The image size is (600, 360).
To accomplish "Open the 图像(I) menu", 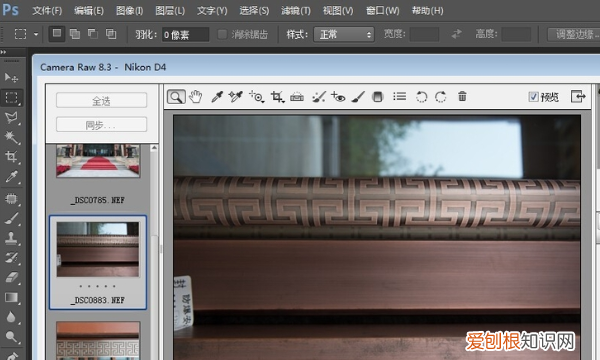I will tap(129, 10).
